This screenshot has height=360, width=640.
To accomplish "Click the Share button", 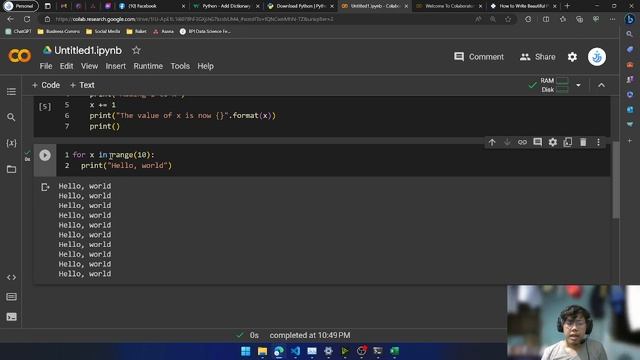I will click(x=538, y=57).
